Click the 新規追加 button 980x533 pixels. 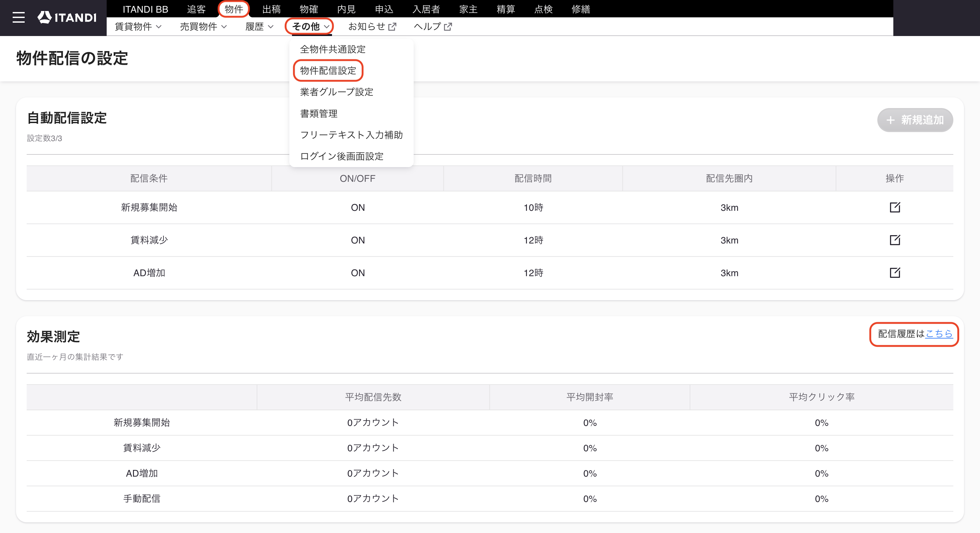[915, 120]
